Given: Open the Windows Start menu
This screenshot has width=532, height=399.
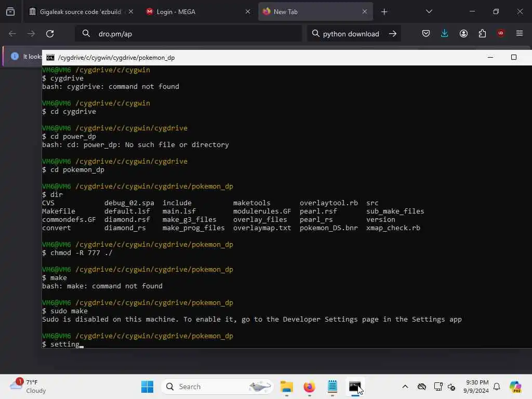Looking at the screenshot, I should (147, 387).
